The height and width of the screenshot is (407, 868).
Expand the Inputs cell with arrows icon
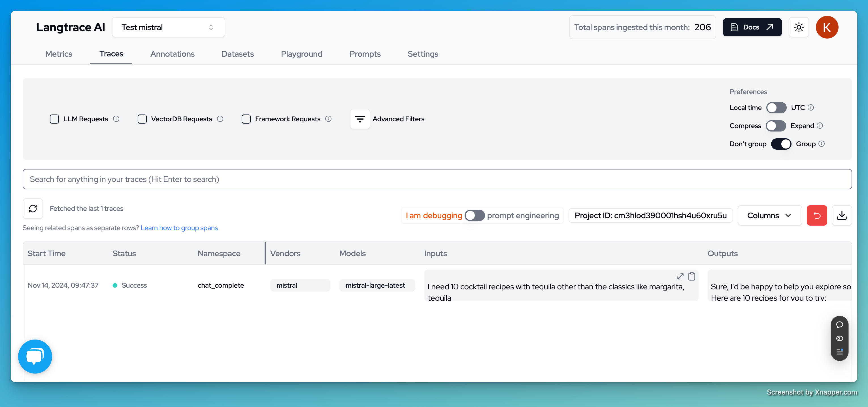(x=680, y=277)
